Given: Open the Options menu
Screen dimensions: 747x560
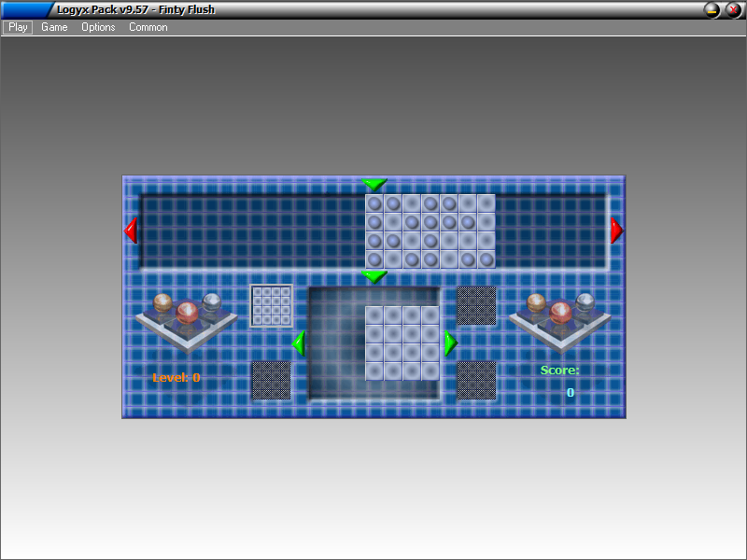Looking at the screenshot, I should point(98,27).
